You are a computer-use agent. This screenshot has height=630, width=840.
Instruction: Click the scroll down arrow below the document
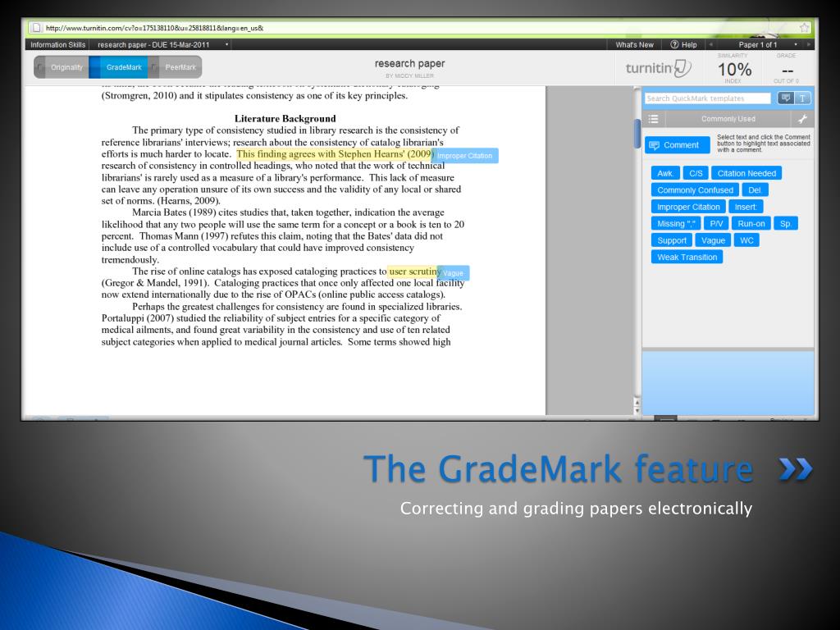[x=637, y=410]
